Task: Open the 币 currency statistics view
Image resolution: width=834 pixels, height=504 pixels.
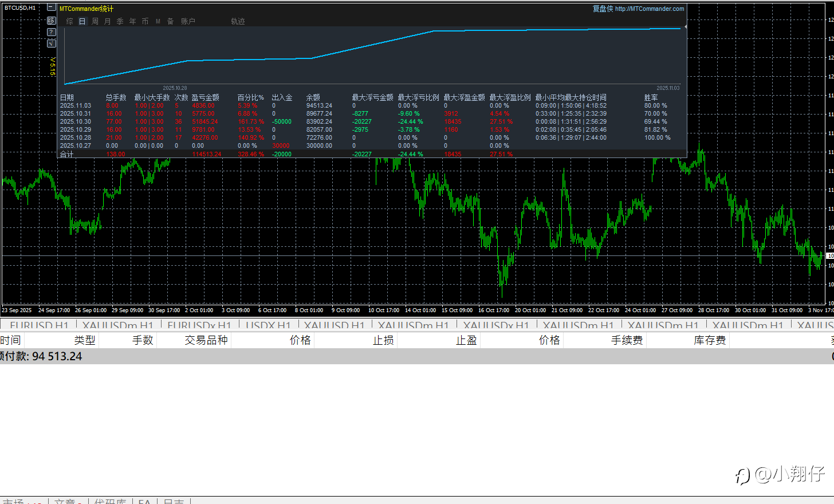Action: [x=145, y=21]
